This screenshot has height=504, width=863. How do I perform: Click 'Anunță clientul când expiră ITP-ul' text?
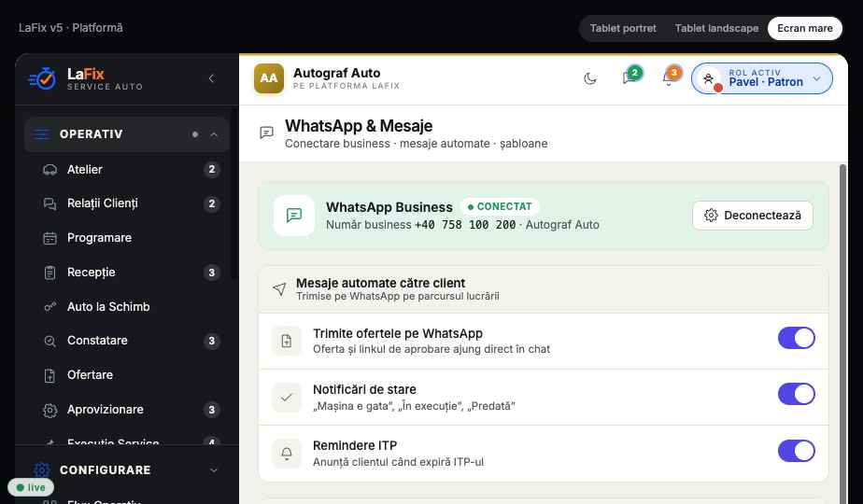[398, 462]
